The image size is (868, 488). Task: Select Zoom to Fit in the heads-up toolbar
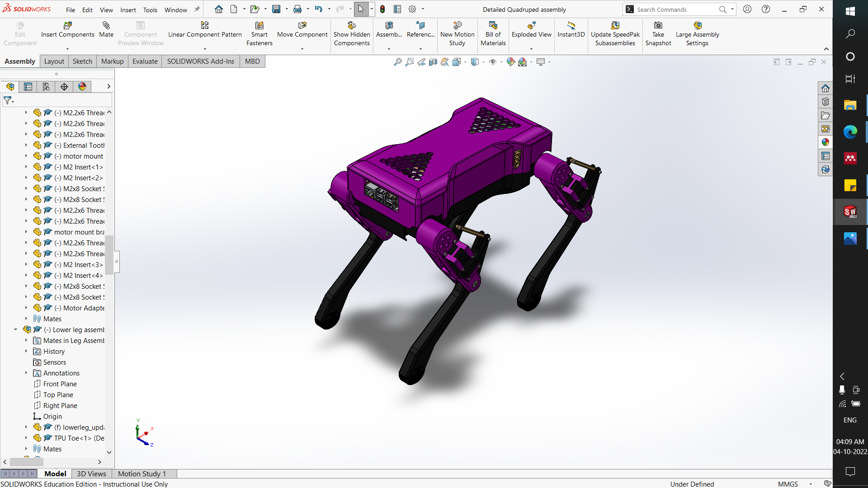point(397,62)
